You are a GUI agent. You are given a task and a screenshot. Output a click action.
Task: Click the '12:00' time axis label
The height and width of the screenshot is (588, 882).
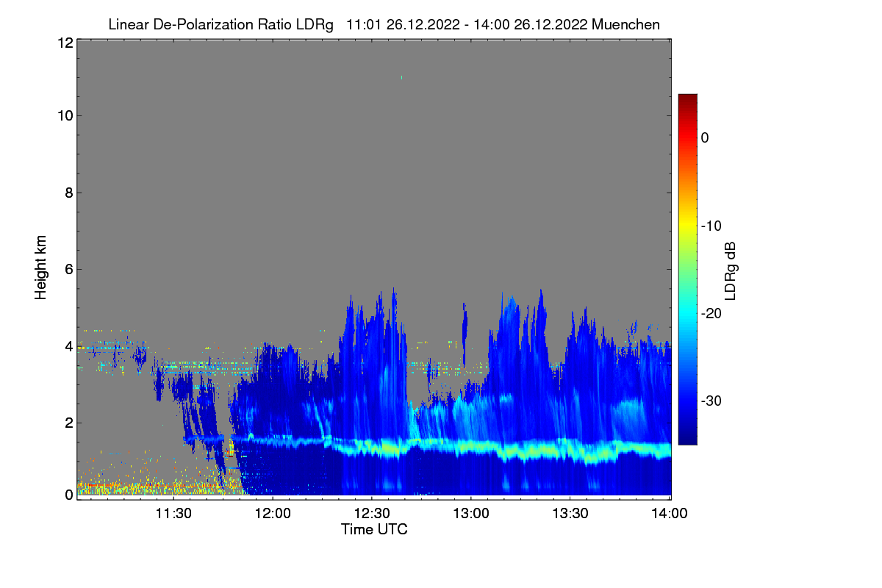pos(273,513)
